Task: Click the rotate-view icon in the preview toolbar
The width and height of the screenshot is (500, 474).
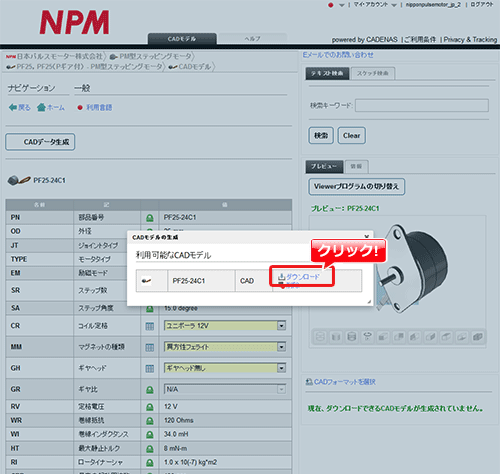Action: point(367,337)
